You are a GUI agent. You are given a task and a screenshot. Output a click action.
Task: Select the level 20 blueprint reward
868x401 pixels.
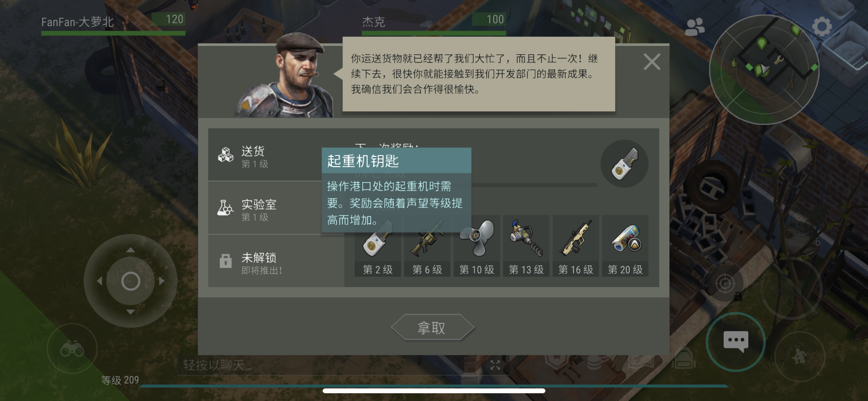click(x=625, y=246)
